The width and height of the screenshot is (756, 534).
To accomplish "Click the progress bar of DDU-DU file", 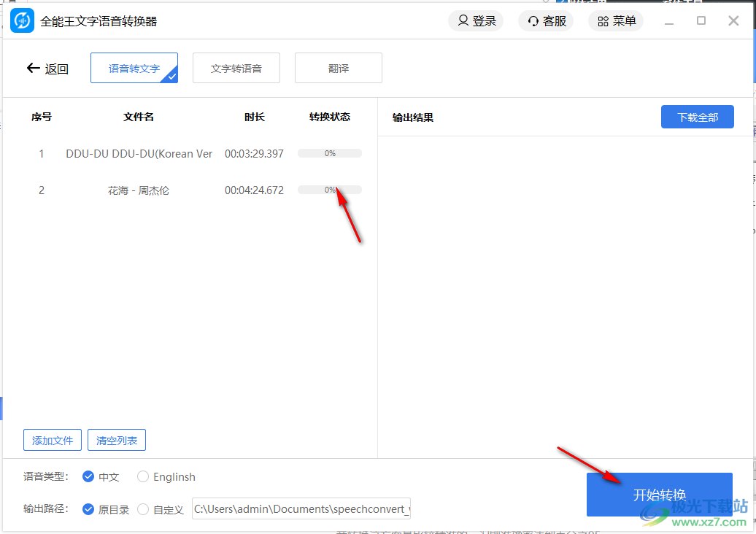I will 329,153.
